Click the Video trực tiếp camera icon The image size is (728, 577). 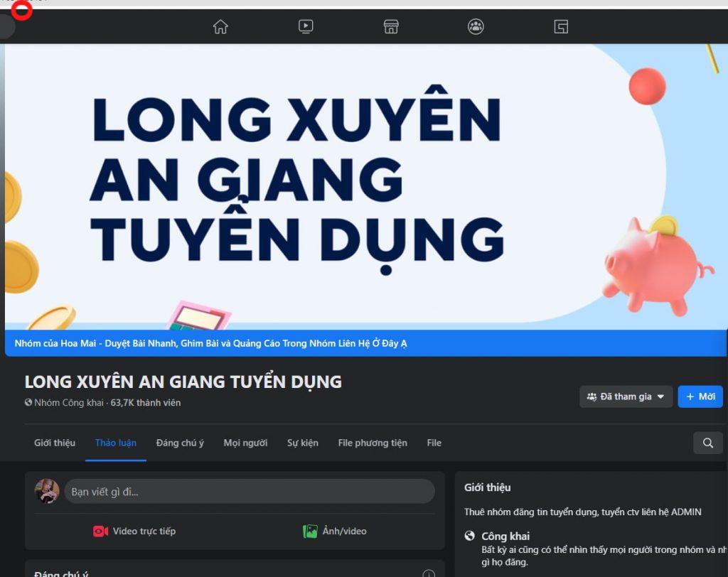pyautogui.click(x=100, y=532)
